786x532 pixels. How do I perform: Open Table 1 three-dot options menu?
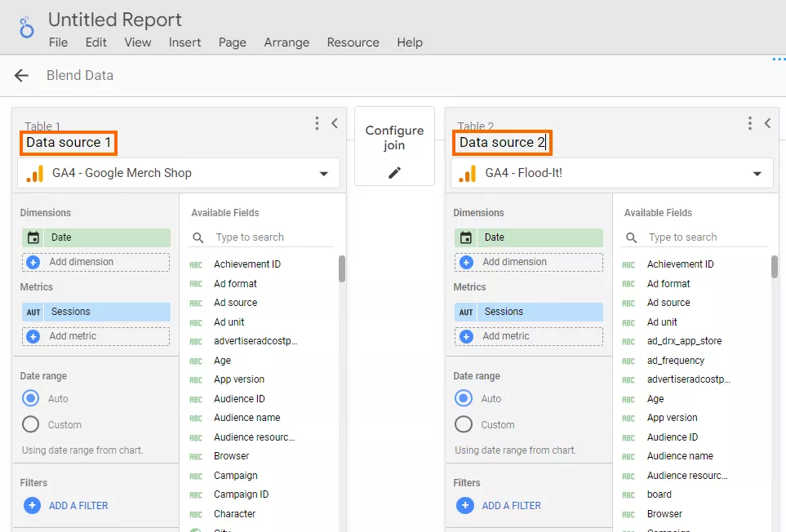click(x=317, y=123)
